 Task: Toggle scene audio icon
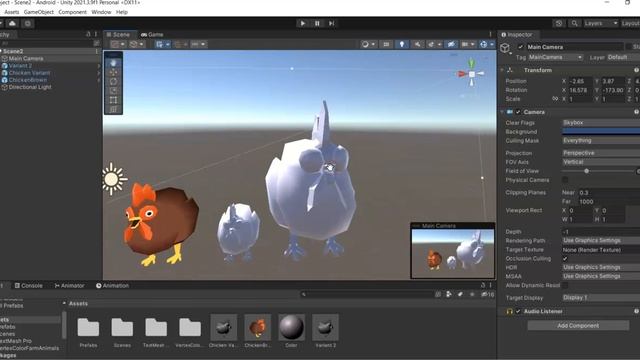417,44
